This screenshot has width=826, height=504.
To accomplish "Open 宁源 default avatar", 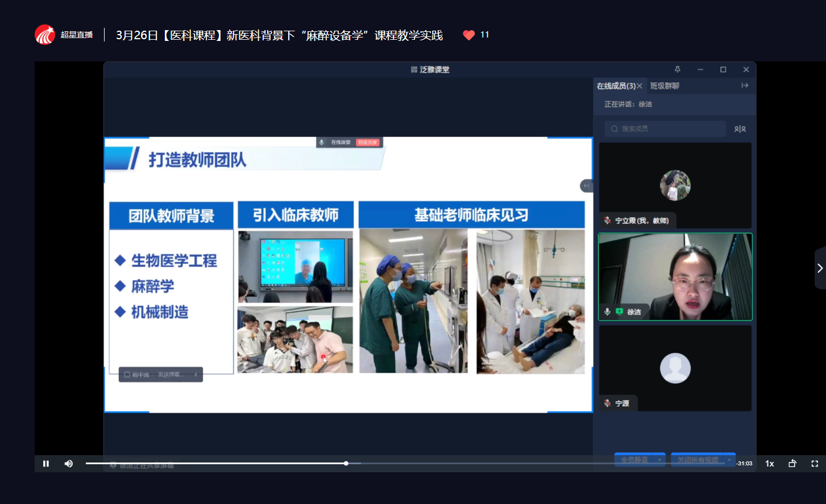I will click(675, 368).
